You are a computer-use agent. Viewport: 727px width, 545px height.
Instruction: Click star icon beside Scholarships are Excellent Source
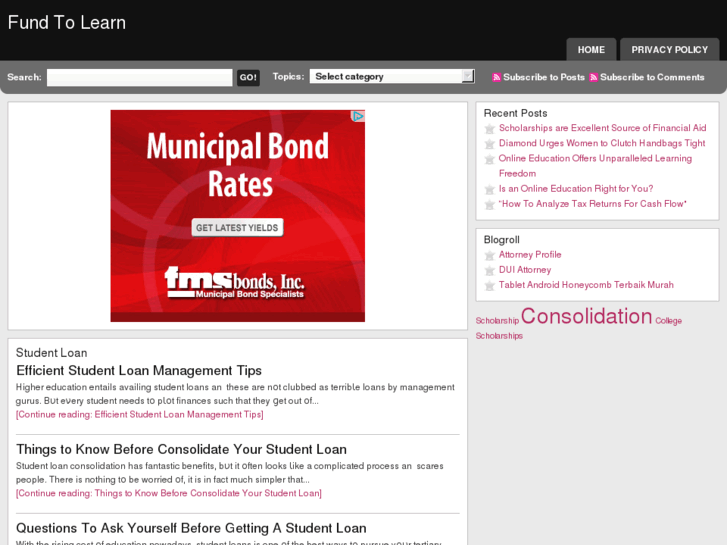point(490,128)
